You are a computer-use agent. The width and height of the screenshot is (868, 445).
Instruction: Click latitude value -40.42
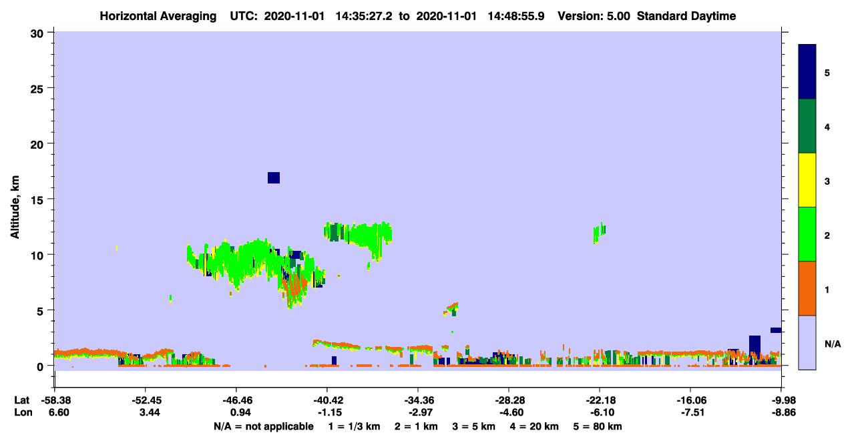tap(327, 400)
